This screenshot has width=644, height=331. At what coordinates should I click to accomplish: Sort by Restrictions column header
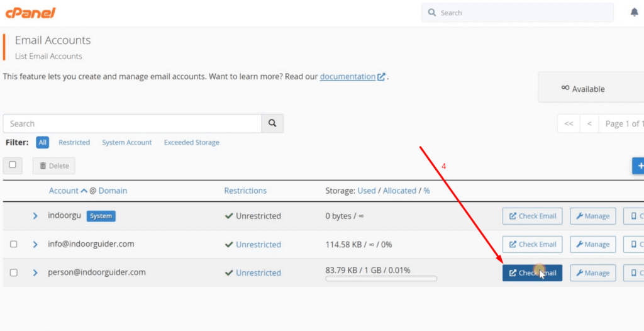pyautogui.click(x=245, y=191)
